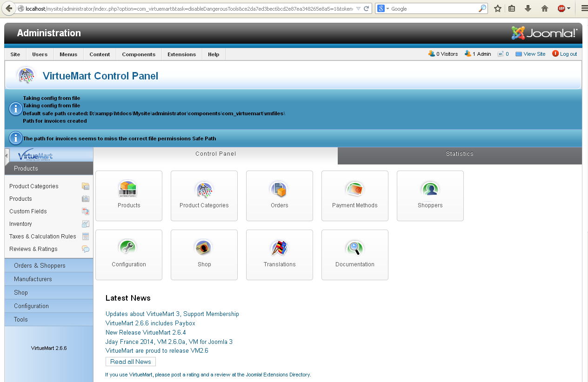Open the Site menu
588x382 pixels.
15,54
